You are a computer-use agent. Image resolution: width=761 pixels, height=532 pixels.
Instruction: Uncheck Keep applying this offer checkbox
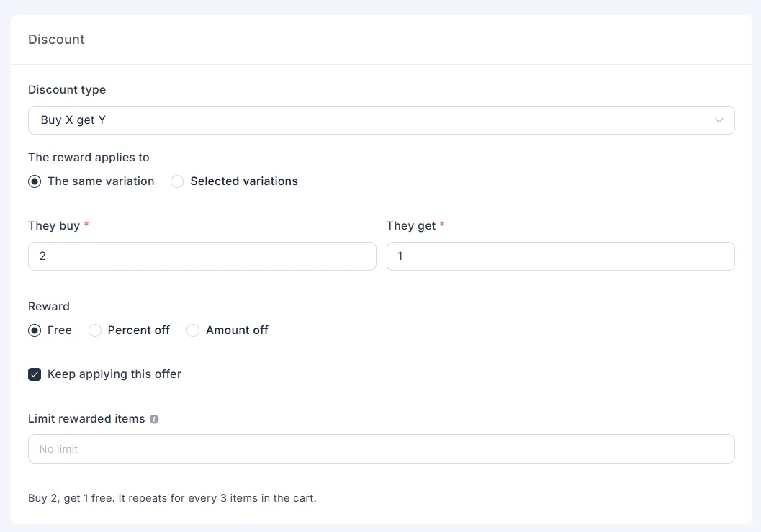[35, 374]
